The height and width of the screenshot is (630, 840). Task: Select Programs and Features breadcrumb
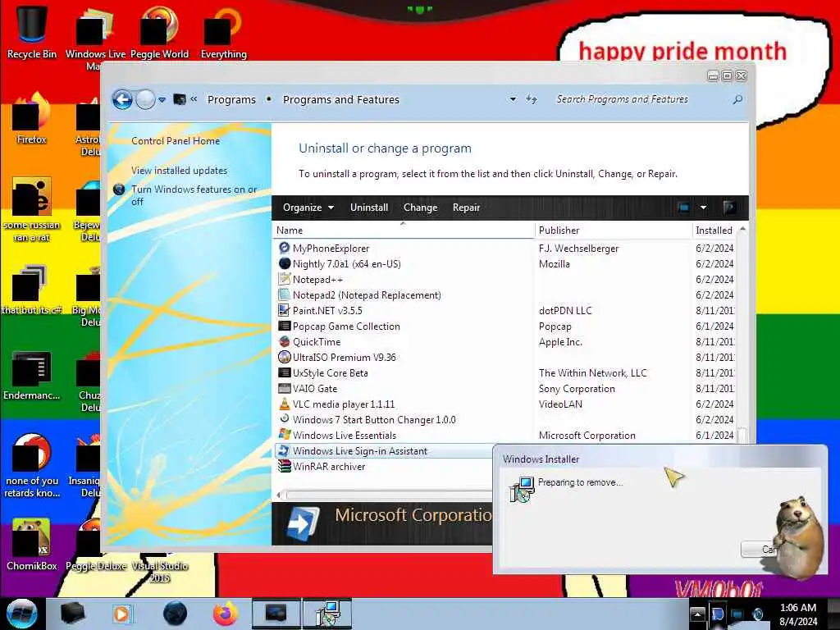pyautogui.click(x=341, y=99)
